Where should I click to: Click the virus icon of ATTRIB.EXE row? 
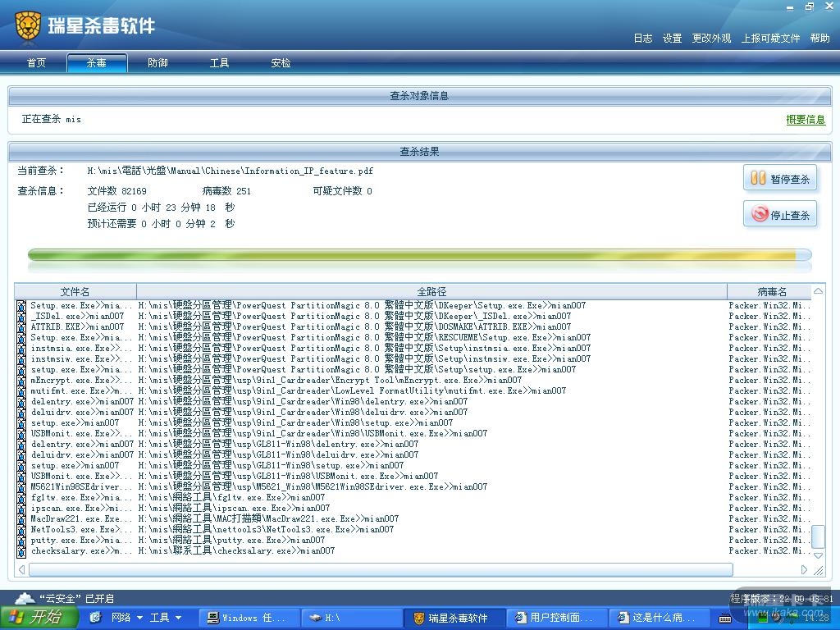point(21,326)
